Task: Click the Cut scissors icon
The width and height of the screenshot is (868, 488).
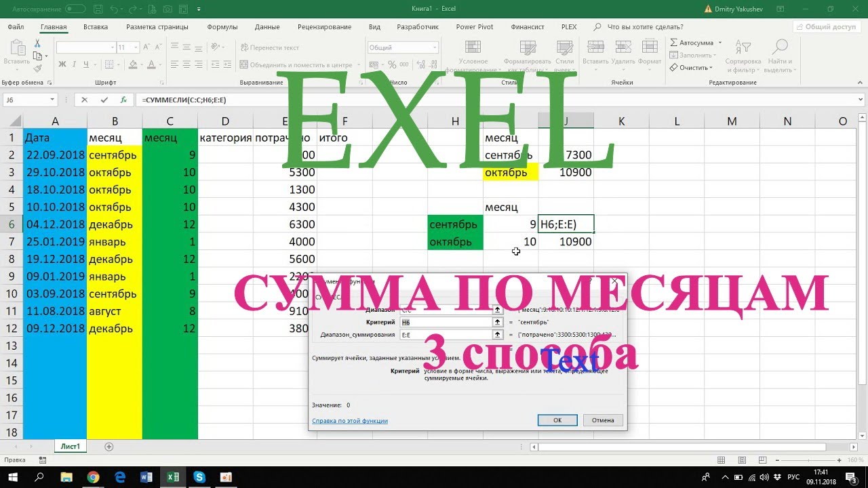Action: tap(38, 43)
